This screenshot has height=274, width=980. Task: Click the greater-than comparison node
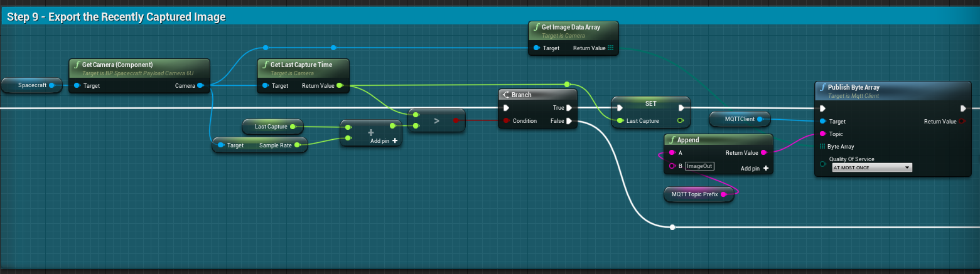(x=436, y=120)
